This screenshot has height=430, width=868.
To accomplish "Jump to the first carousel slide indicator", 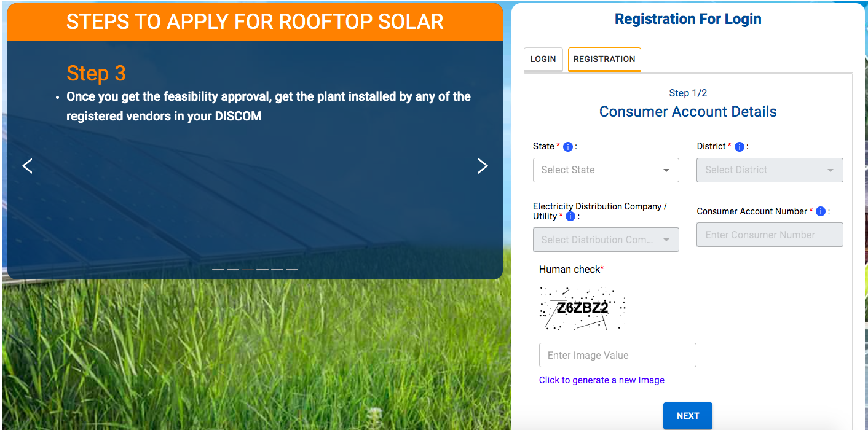I will click(218, 270).
